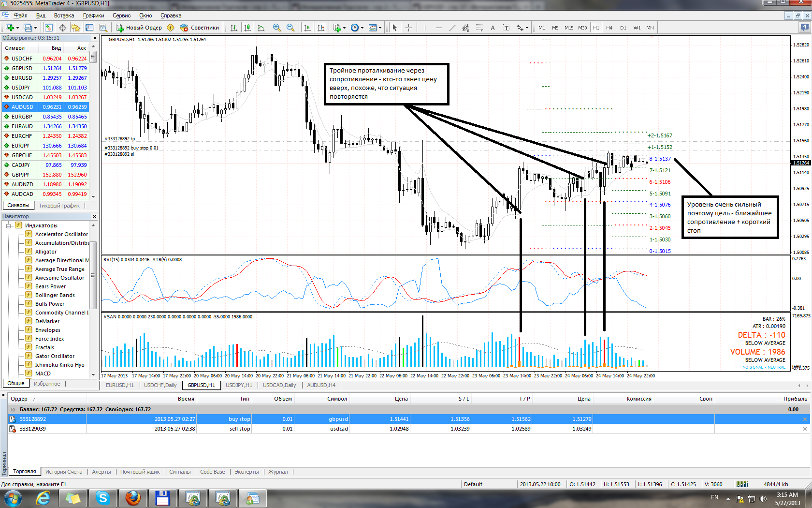
Task: Zoom out of the chart
Action: point(290,28)
